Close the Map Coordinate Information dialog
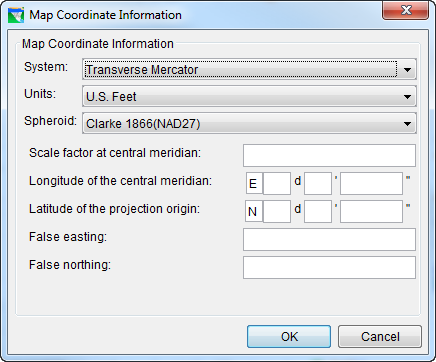Image resolution: width=436 pixels, height=362 pixels. tap(405, 11)
